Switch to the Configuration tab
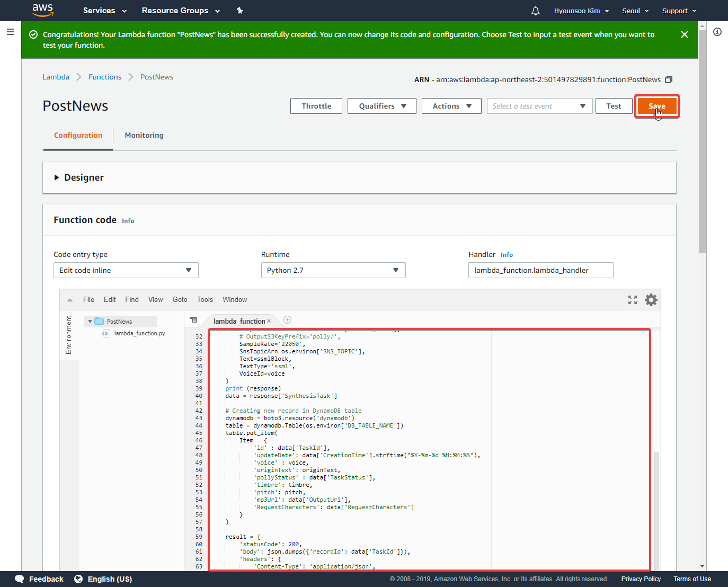 click(x=78, y=135)
